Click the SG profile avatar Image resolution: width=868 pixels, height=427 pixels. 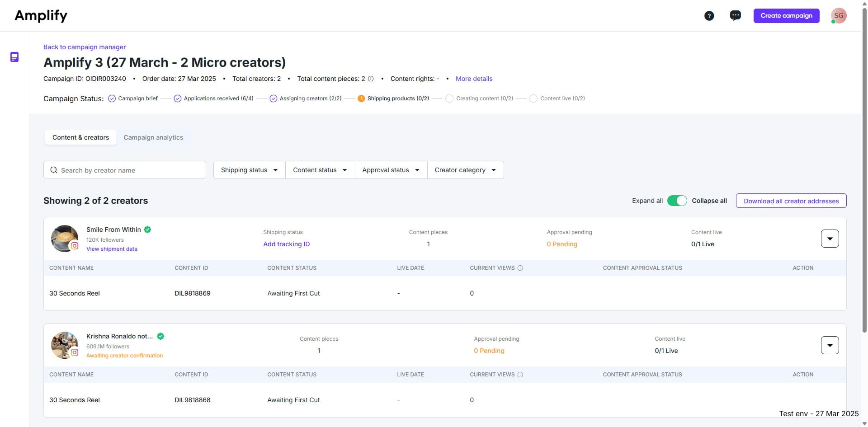[x=839, y=15]
